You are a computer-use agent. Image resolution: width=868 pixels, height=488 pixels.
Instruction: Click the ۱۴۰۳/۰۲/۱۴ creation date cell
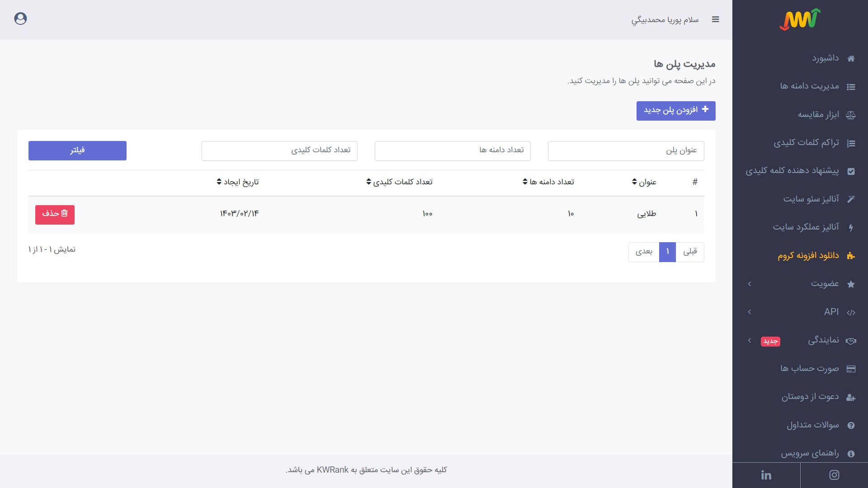pyautogui.click(x=239, y=214)
